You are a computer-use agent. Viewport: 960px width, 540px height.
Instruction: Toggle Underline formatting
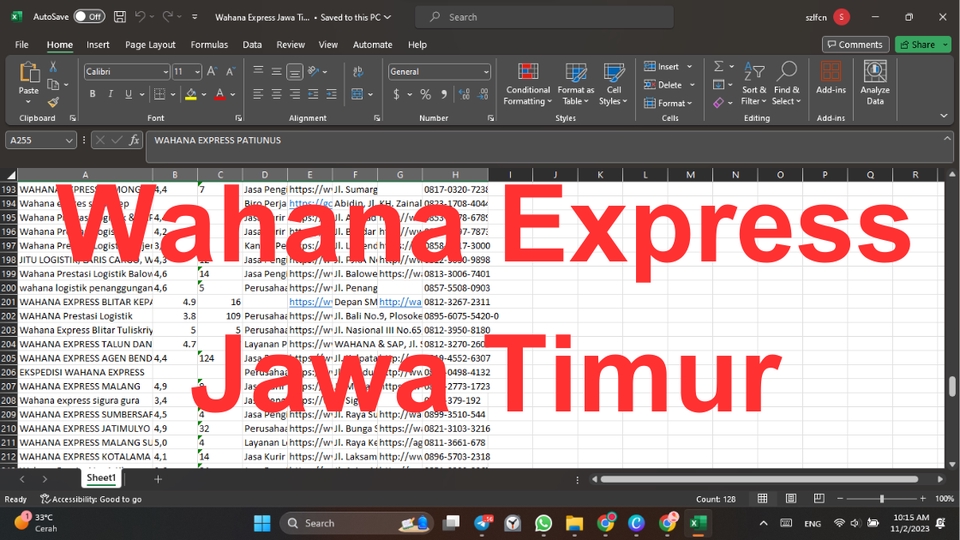(129, 94)
